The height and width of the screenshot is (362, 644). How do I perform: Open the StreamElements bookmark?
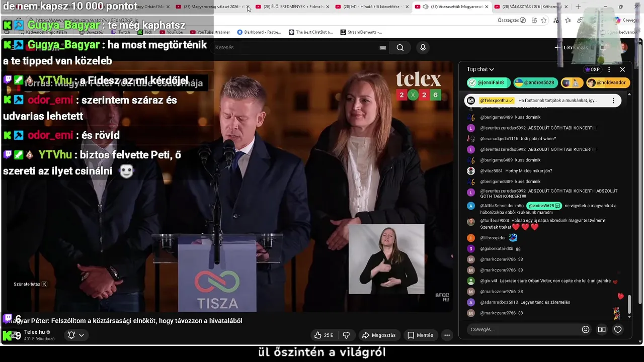coord(361,32)
